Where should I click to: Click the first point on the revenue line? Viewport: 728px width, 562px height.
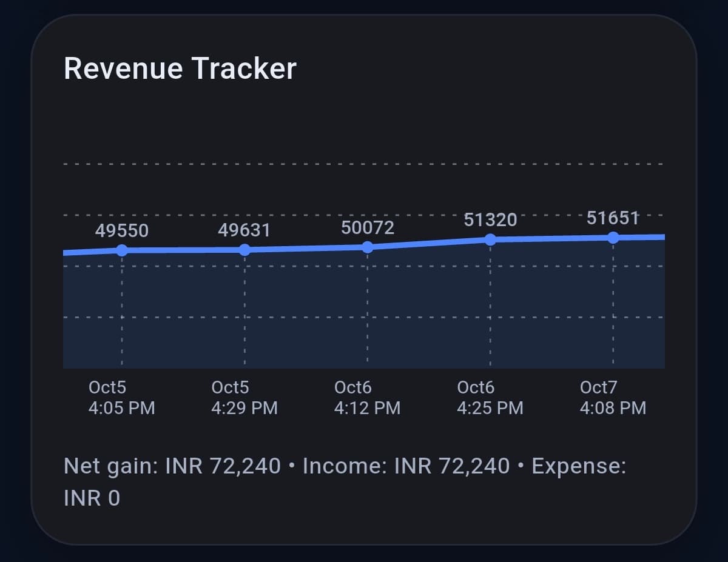tap(122, 248)
